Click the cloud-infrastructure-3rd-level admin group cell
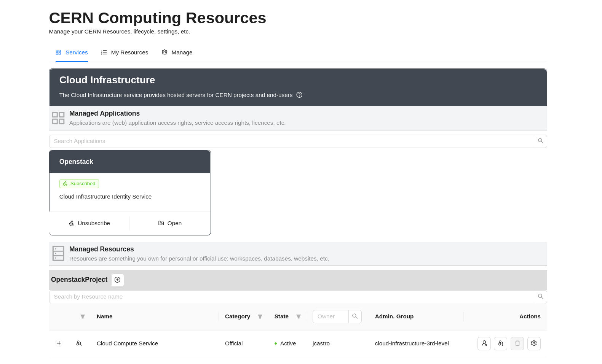 click(412, 343)
